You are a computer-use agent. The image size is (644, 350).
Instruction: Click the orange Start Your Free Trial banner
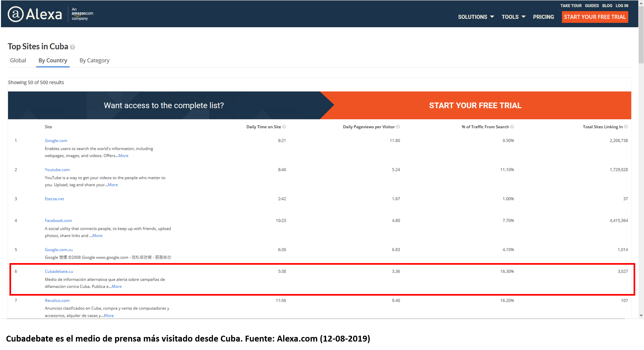point(475,105)
